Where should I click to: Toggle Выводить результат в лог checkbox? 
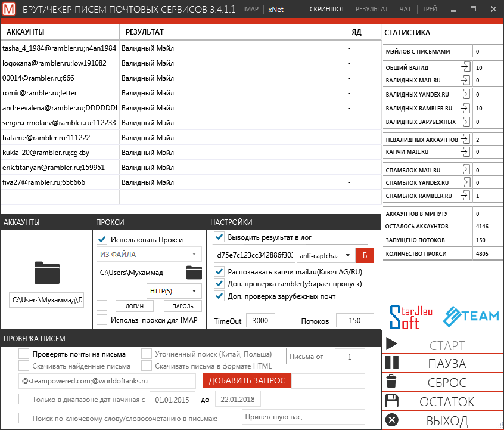click(x=219, y=237)
